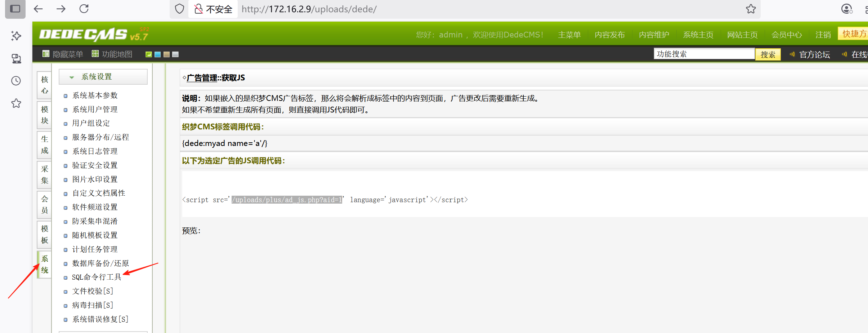Open 验证安全设置 menu item
868x333 pixels.
click(95, 165)
